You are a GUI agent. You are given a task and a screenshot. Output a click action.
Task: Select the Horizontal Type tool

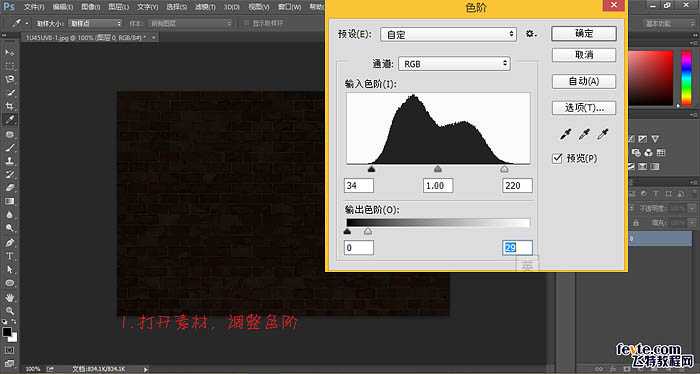click(9, 256)
